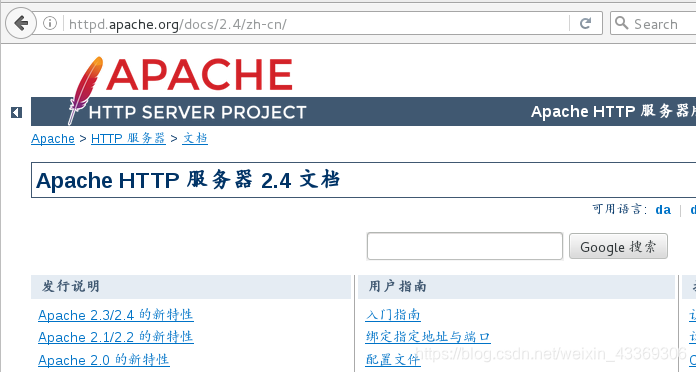Open 绑定指定地址与端口 link
Screen dimensions: 696x372
428,337
